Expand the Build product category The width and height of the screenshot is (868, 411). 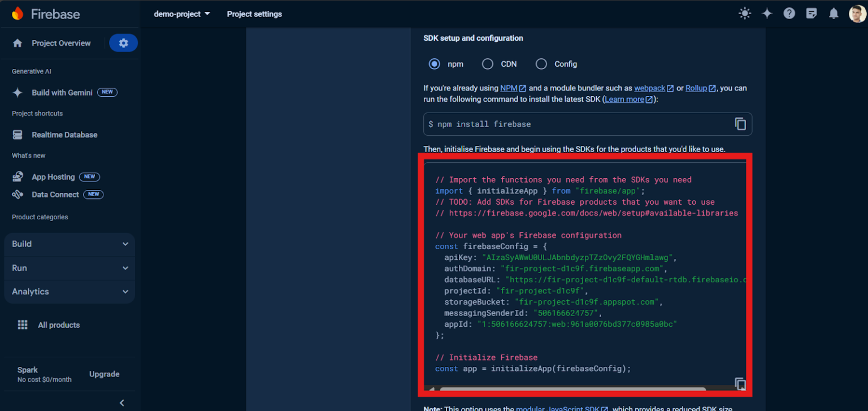tap(69, 244)
